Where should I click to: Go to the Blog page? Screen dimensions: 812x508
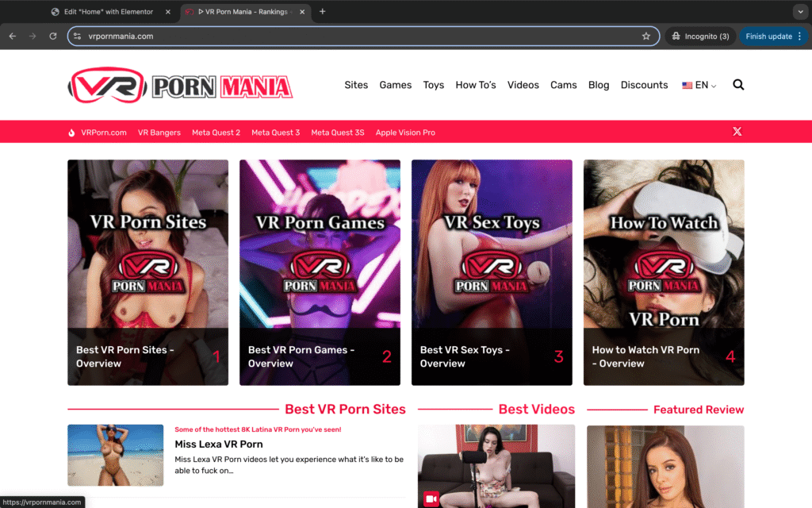click(x=599, y=85)
